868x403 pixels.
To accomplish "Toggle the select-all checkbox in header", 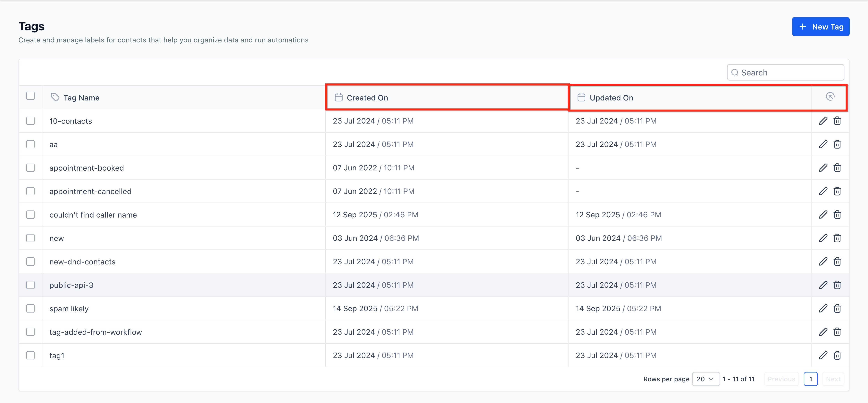I will point(30,96).
